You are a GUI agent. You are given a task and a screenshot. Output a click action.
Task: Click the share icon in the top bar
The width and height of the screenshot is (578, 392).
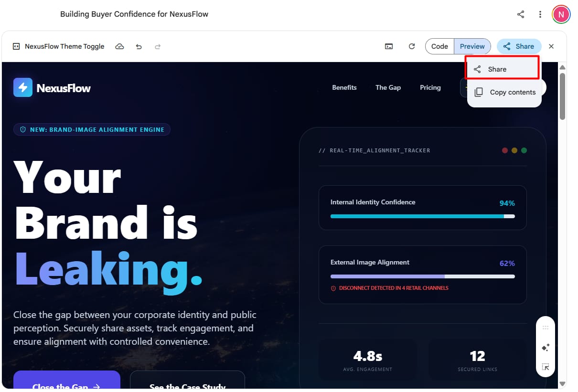pos(520,14)
